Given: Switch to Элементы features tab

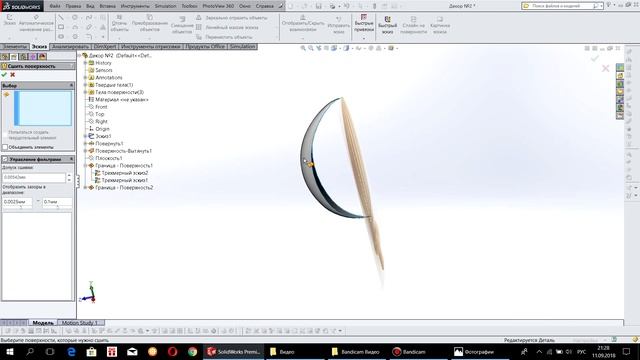Looking at the screenshot, I should coord(15,47).
